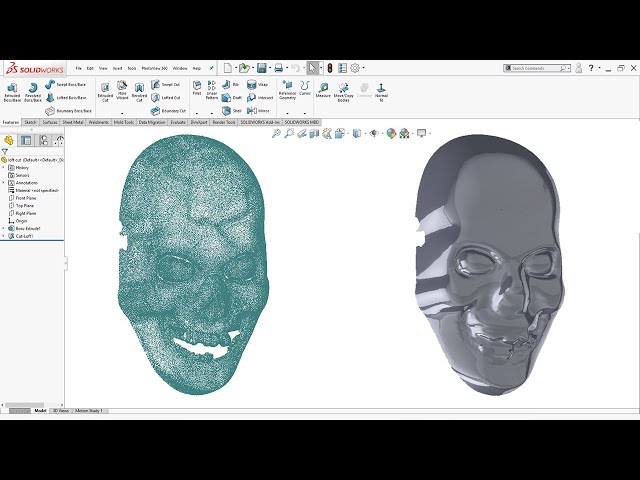This screenshot has height=480, width=640.
Task: Switch to the Sheet Metal tab
Action: 73,122
